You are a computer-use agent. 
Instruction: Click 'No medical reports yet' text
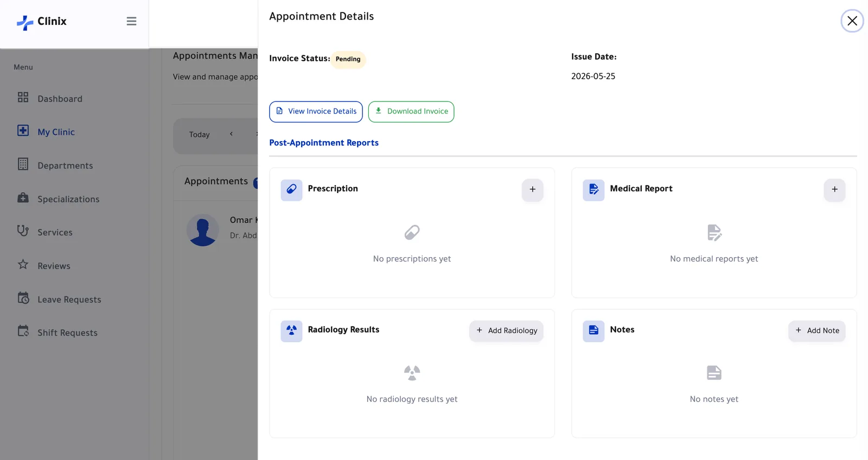[x=714, y=259]
